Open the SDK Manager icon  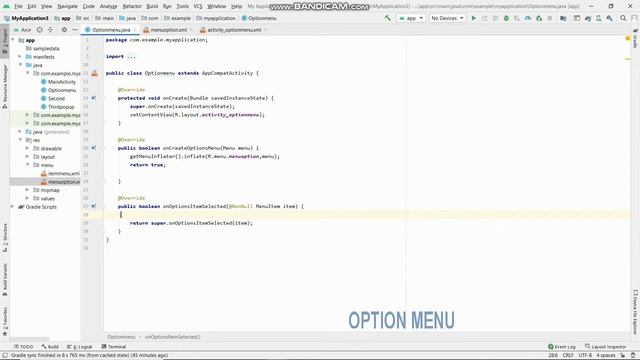[x=609, y=18]
